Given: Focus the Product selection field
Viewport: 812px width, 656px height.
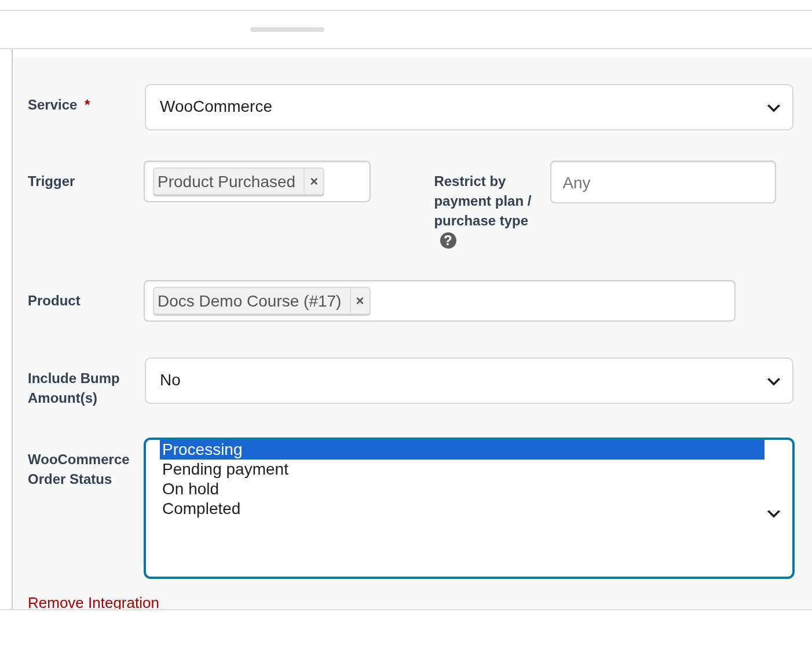Looking at the screenshot, I should (x=440, y=301).
